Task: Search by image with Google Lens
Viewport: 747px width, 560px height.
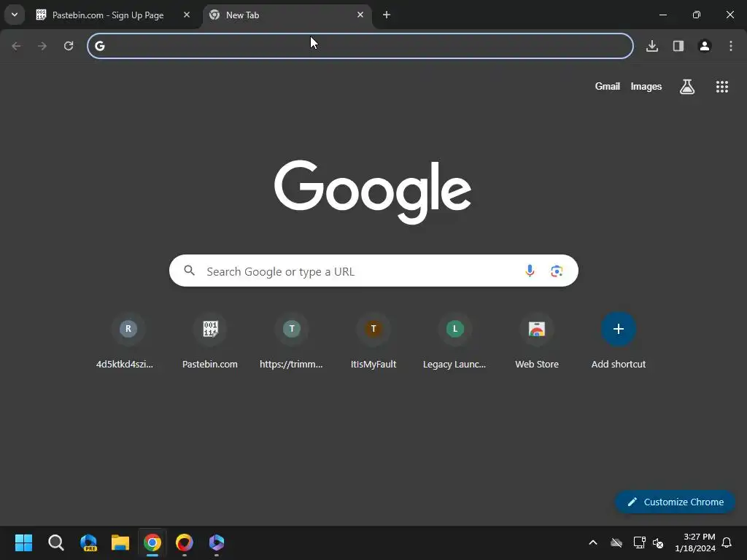Action: coord(557,271)
